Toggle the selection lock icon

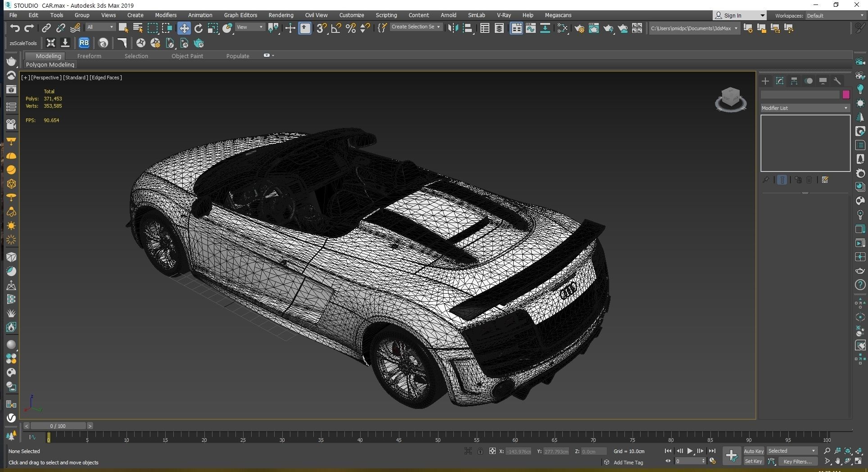480,451
